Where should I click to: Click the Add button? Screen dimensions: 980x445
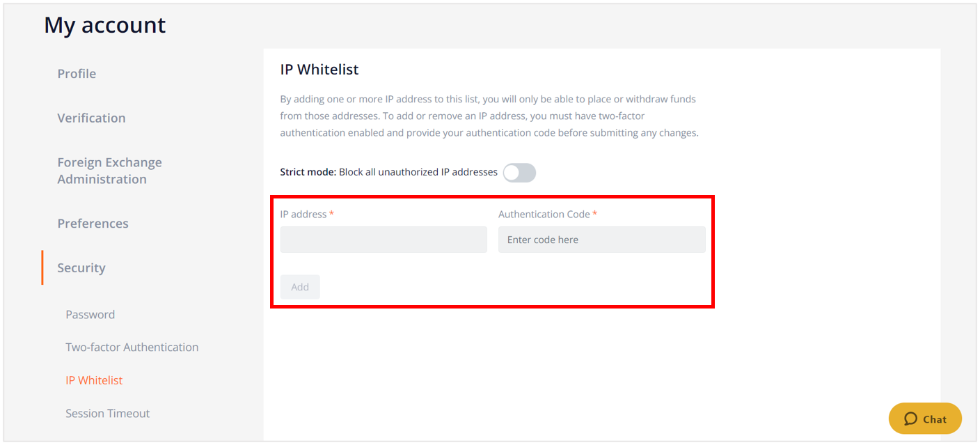(300, 287)
